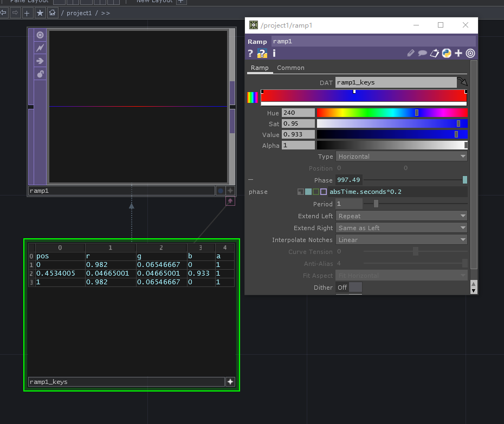Click the question mark help icon
The image size is (504, 424).
[249, 53]
